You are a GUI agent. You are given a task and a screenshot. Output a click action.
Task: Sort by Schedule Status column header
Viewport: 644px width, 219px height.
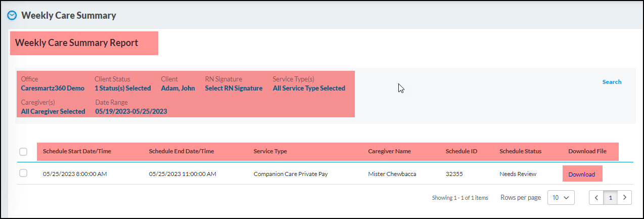(x=520, y=151)
